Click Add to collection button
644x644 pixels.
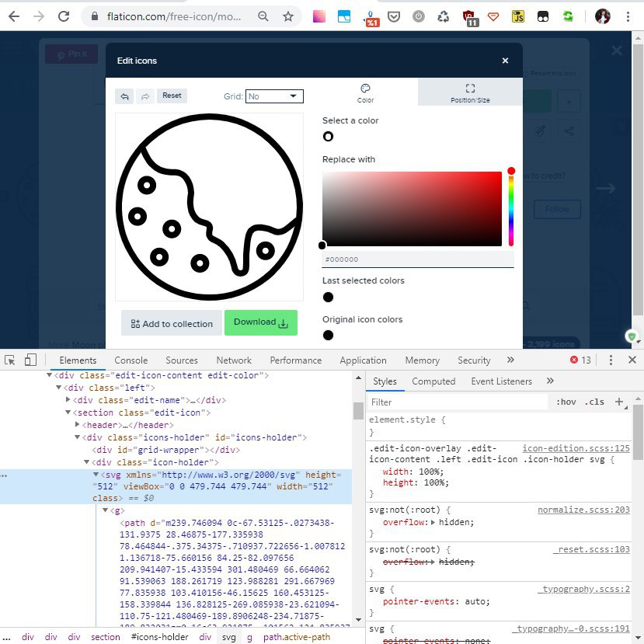tap(172, 324)
